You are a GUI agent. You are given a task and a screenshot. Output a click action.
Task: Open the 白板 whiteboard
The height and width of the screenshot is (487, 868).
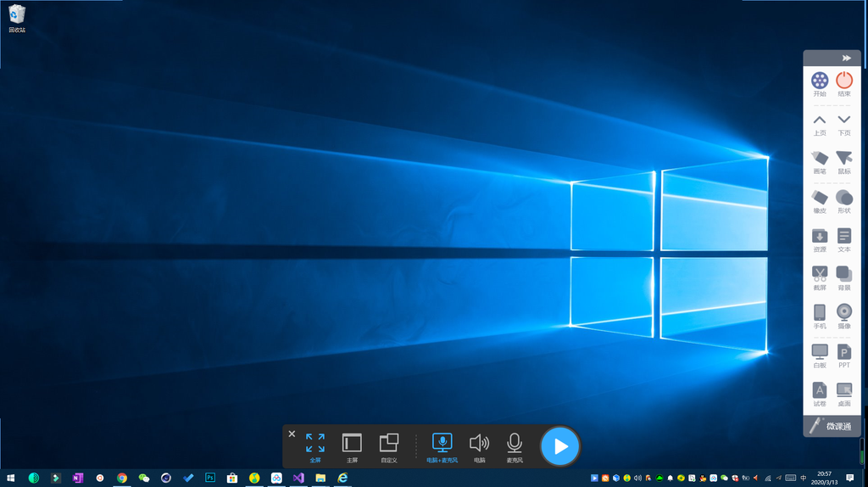point(820,355)
